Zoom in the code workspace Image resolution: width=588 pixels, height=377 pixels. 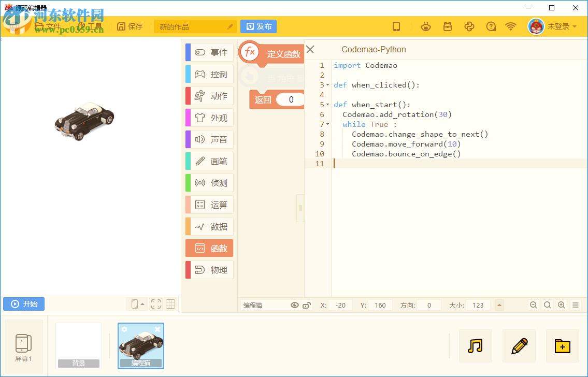click(x=561, y=305)
